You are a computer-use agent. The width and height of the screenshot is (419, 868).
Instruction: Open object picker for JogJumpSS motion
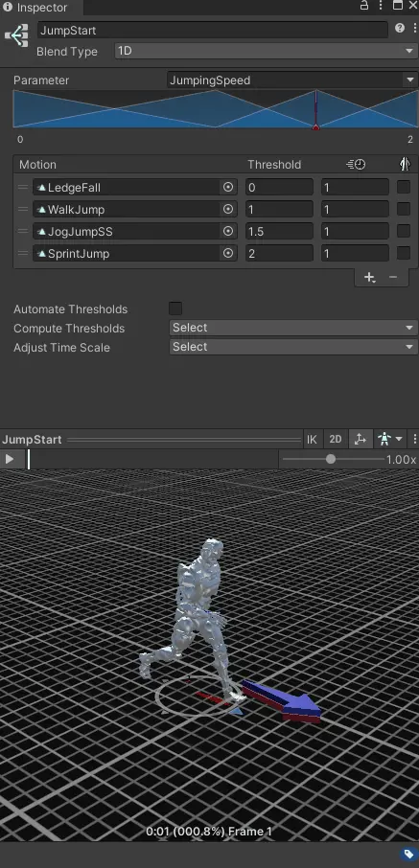228,232
